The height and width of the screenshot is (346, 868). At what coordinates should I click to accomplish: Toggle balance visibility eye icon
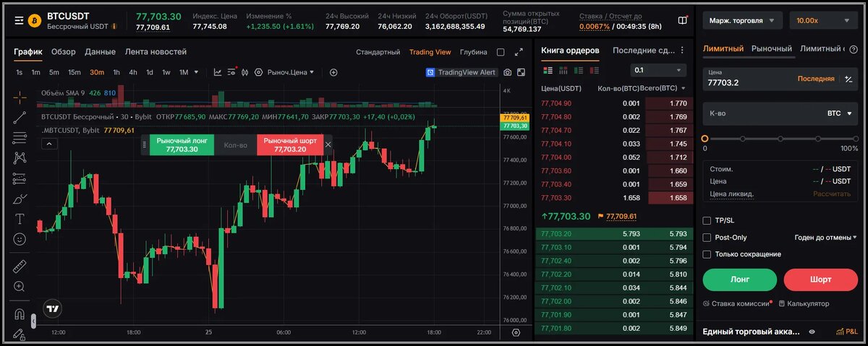coord(812,332)
